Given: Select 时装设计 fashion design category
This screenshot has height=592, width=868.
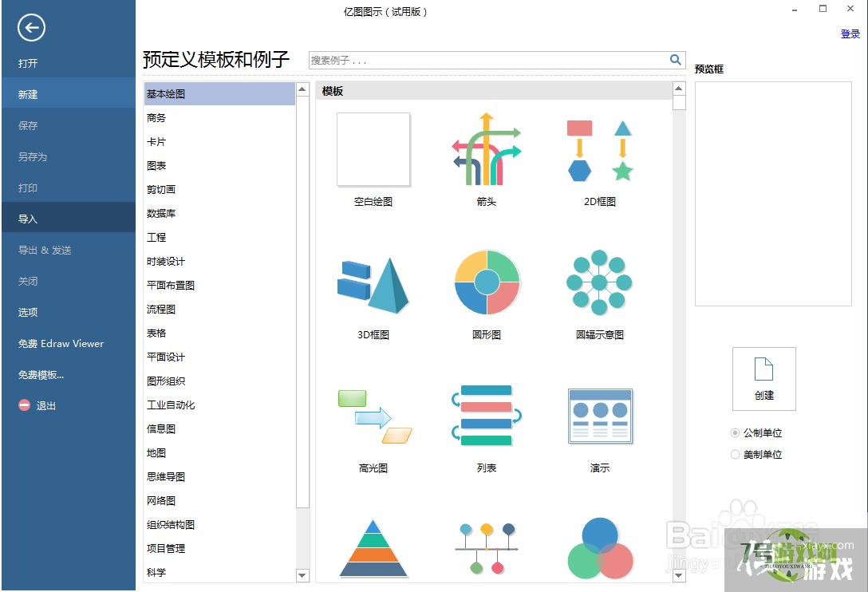Looking at the screenshot, I should click(x=219, y=261).
